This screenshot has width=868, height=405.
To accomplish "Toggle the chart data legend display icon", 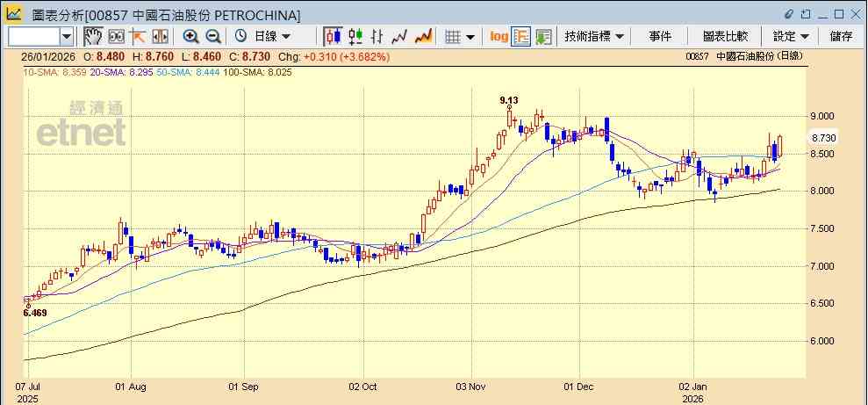I will pos(521,37).
